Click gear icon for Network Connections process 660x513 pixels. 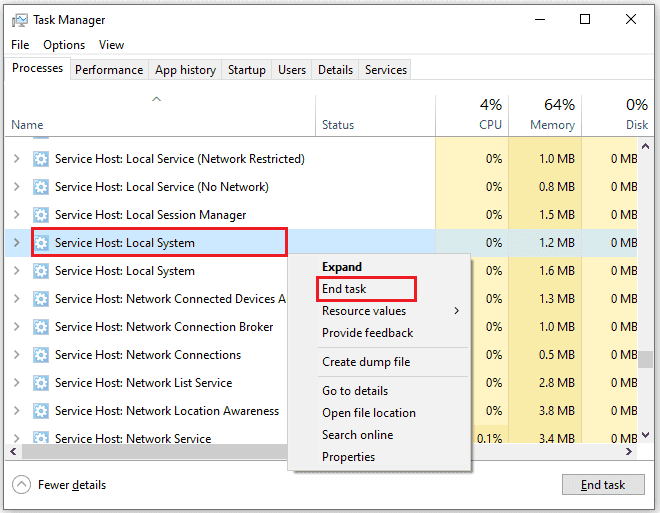pos(41,355)
